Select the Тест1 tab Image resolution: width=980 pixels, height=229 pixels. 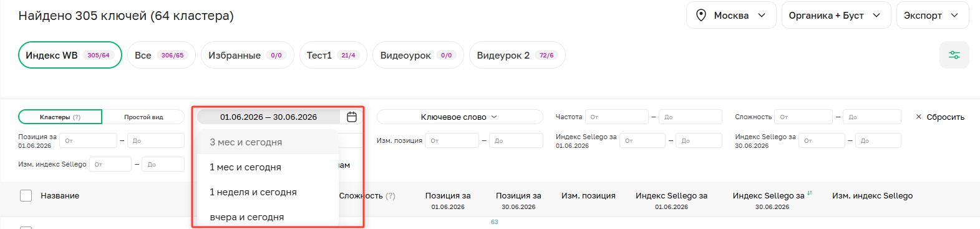coord(333,55)
